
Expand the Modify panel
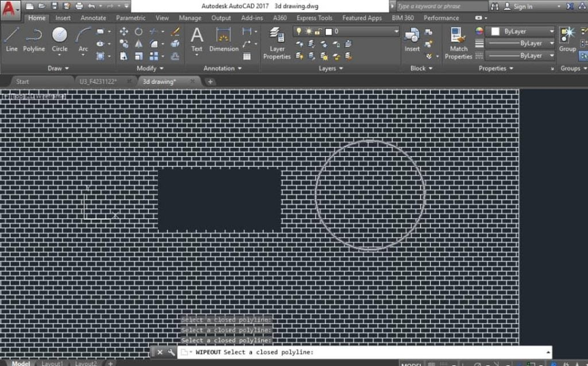tap(150, 68)
